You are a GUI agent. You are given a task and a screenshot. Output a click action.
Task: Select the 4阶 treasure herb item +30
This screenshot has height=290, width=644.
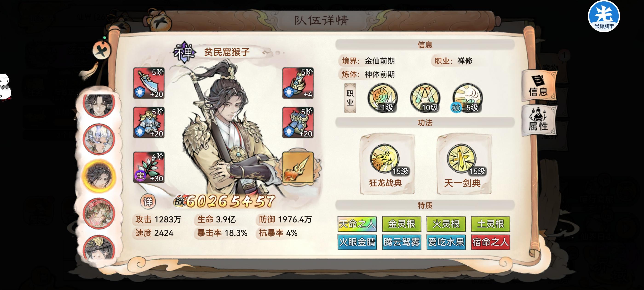[x=149, y=167]
